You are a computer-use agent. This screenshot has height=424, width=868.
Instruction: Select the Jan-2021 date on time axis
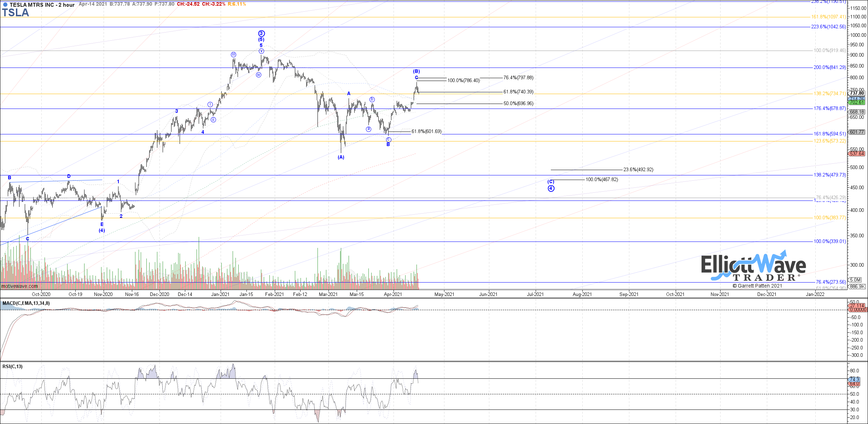[220, 294]
